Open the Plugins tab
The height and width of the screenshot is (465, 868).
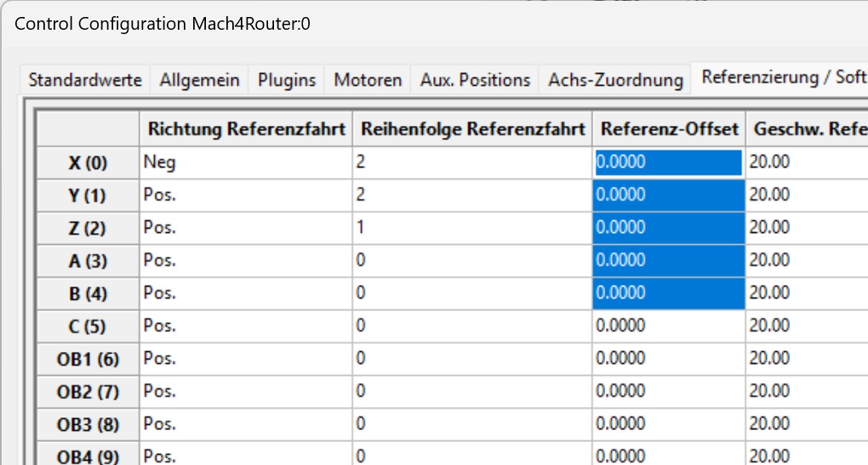click(x=287, y=80)
